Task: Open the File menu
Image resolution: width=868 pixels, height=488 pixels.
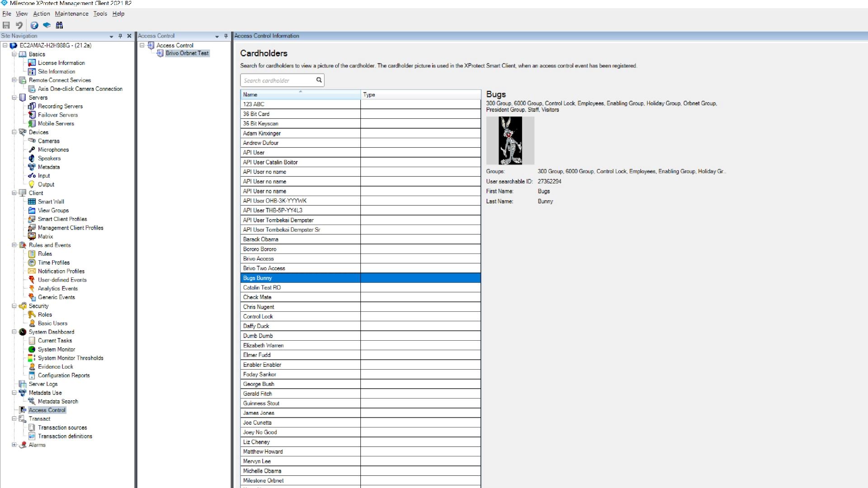Action: coord(7,14)
